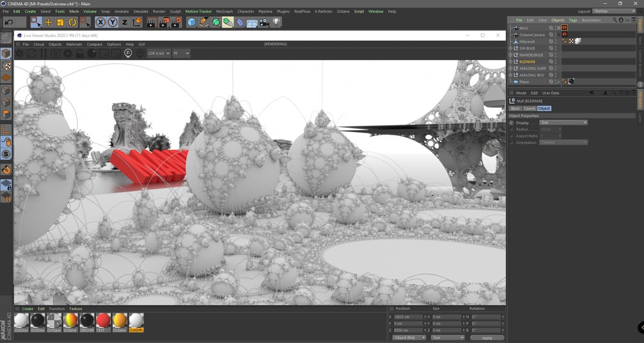
Task: Add a light object
Action: coord(276,22)
